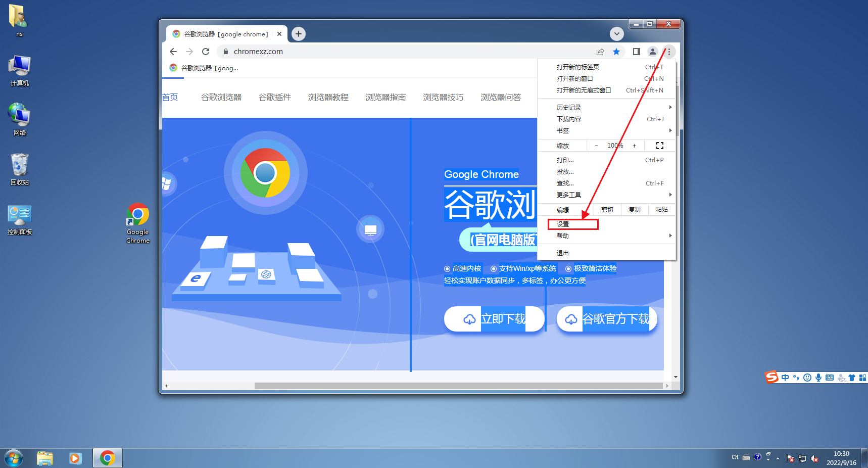Image resolution: width=868 pixels, height=468 pixels.
Task: Open the 浏览器指南 navigation link
Action: [x=386, y=97]
